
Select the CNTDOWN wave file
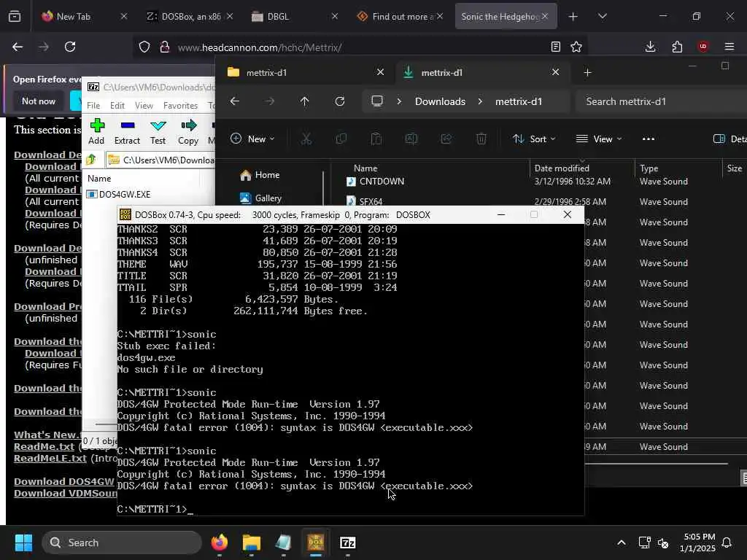(382, 182)
